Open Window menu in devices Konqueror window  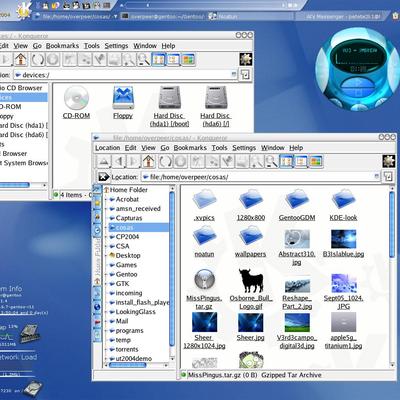click(145, 46)
